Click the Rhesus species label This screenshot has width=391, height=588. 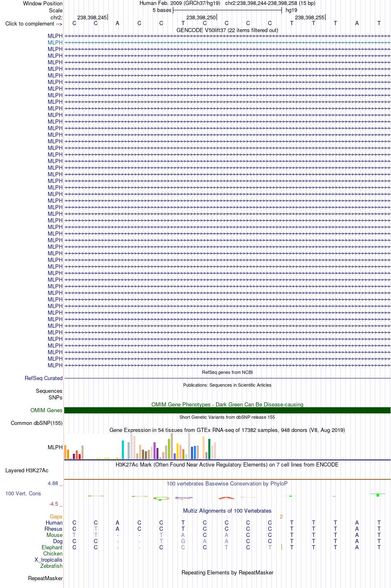pyautogui.click(x=54, y=529)
